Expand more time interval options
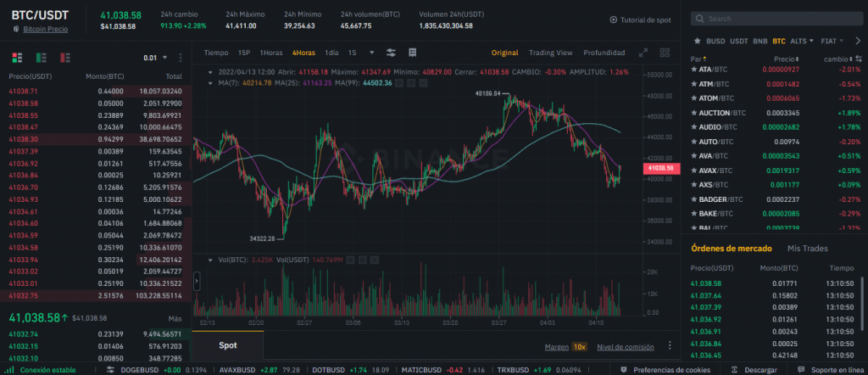Image resolution: width=868 pixels, height=375 pixels. click(372, 53)
